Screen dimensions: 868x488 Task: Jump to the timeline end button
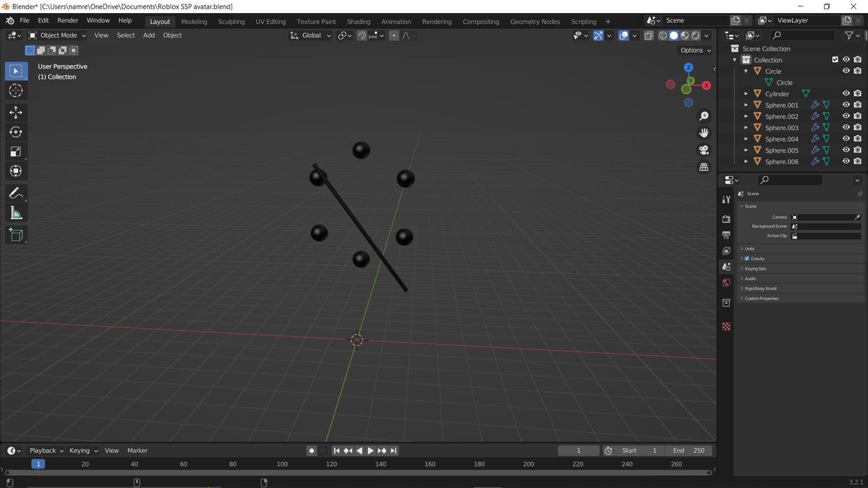[393, 450]
